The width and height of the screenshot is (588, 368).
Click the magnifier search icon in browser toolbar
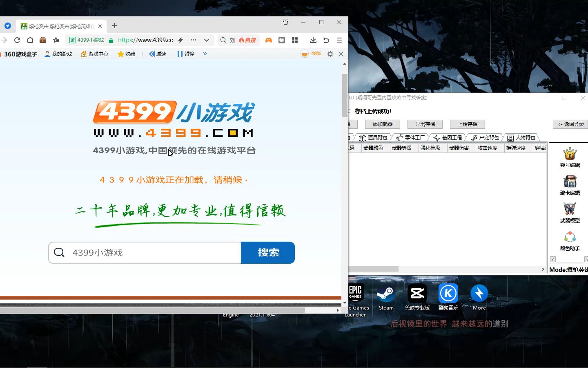click(223, 40)
